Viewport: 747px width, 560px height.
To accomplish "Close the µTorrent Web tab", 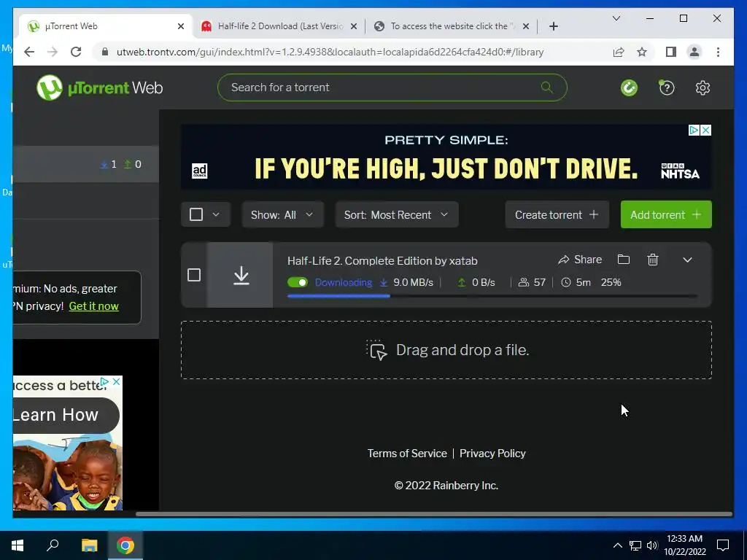I will tap(181, 26).
